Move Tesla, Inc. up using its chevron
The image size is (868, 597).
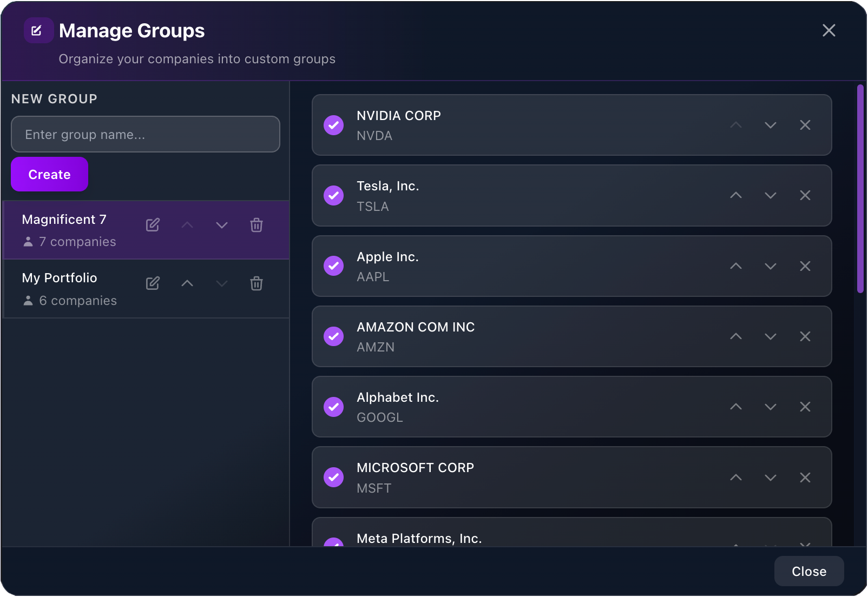tap(735, 195)
